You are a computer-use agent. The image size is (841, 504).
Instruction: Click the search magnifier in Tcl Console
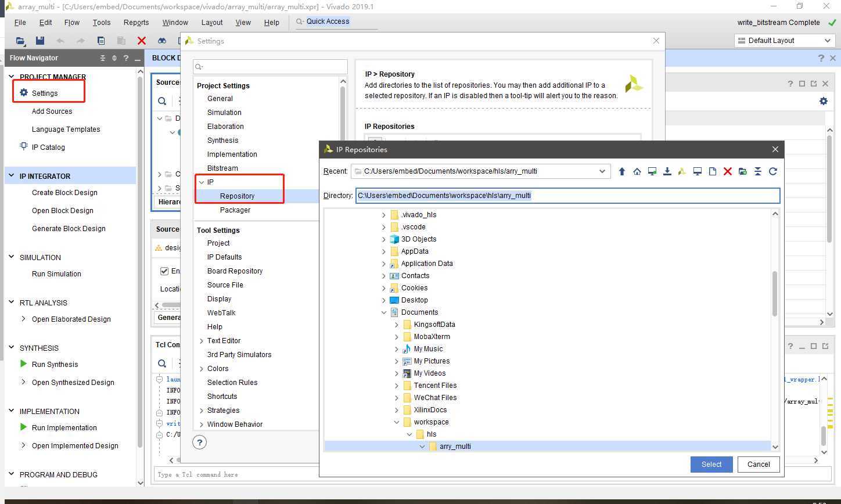pos(163,363)
